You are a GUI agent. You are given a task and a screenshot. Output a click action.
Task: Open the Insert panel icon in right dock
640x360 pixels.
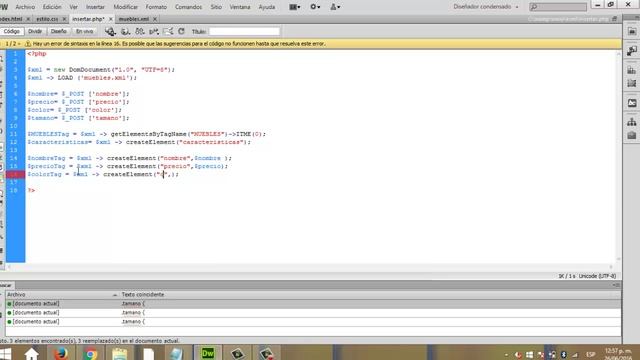coord(631,51)
